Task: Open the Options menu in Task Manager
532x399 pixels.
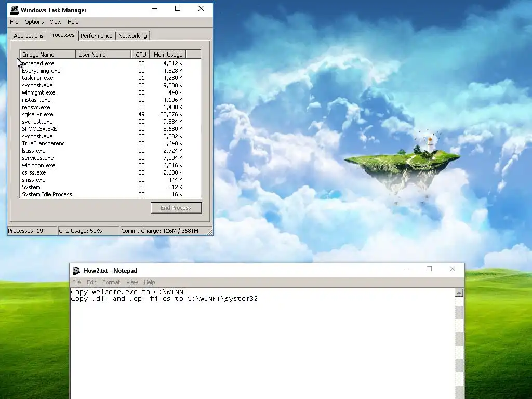Action: [x=34, y=22]
